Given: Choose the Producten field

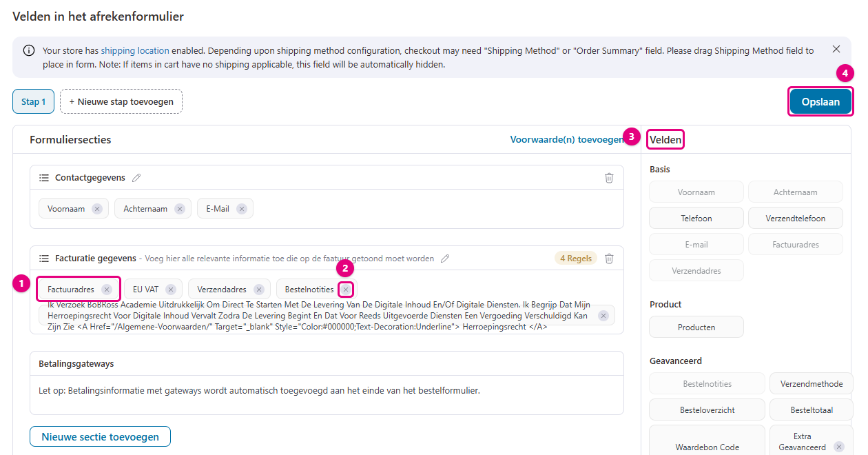Looking at the screenshot, I should click(x=696, y=327).
